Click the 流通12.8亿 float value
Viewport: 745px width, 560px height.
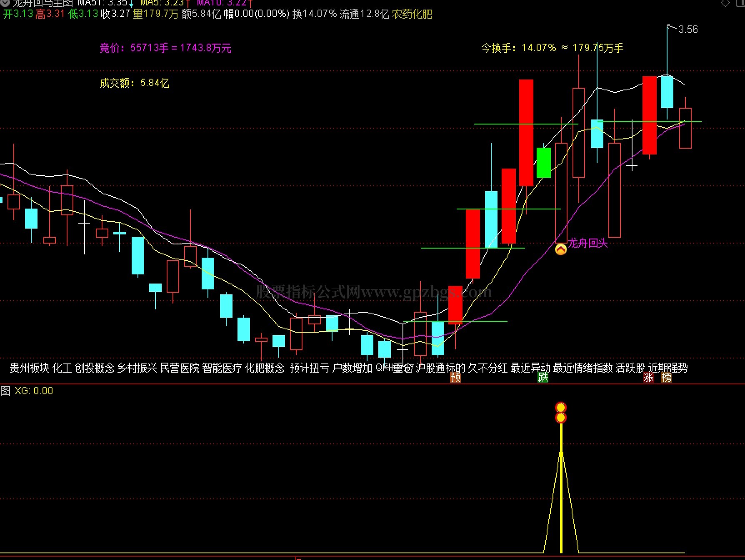click(x=365, y=14)
